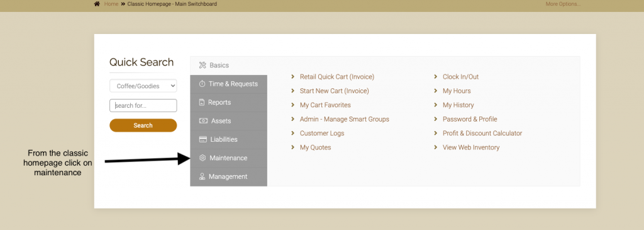Click the "Classic Homepage - Main Switchboard" breadcrumb text
This screenshot has height=230, width=644.
coord(172,4)
